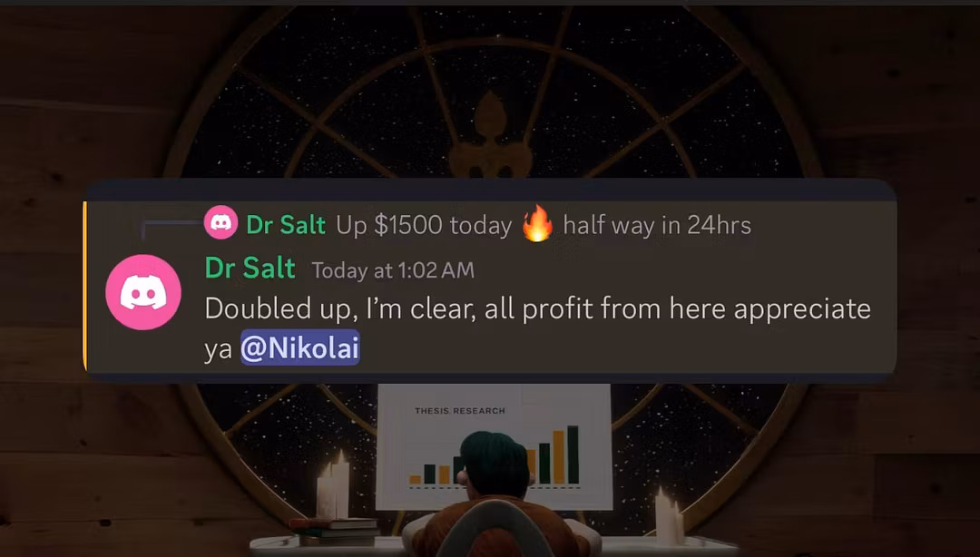Click the tall orange bar in the chart

coord(558,457)
